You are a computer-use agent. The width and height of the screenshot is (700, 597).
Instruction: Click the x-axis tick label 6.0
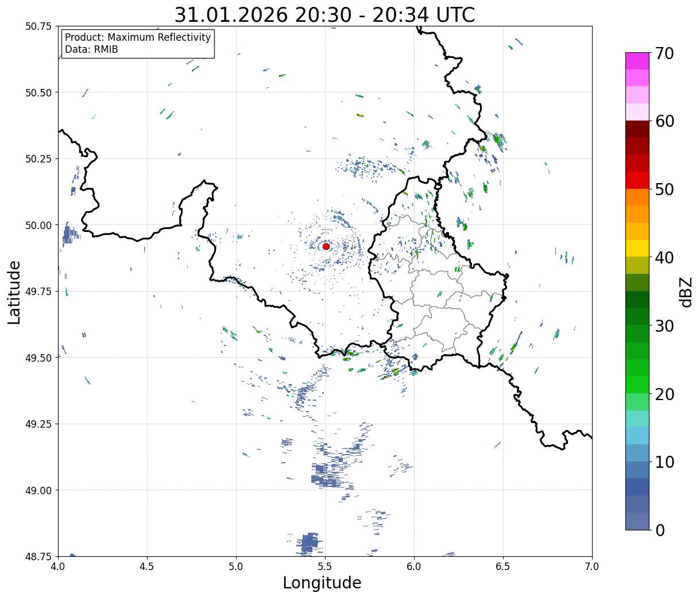tap(414, 566)
